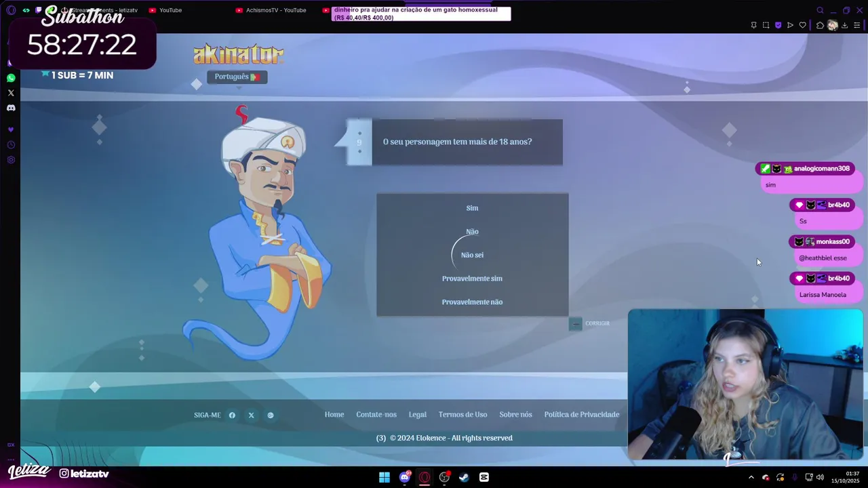The height and width of the screenshot is (488, 868).
Task: Open OBS Studio from the taskbar
Action: pyautogui.click(x=444, y=477)
